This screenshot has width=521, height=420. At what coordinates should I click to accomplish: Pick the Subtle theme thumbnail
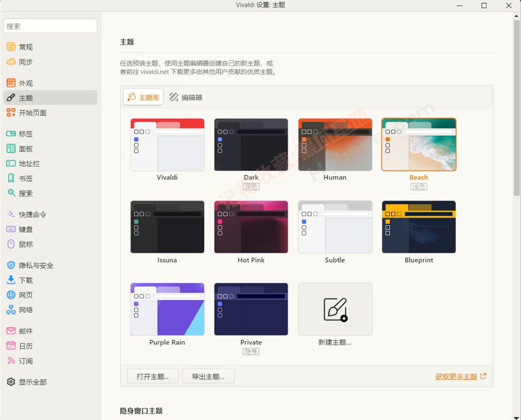(x=335, y=227)
